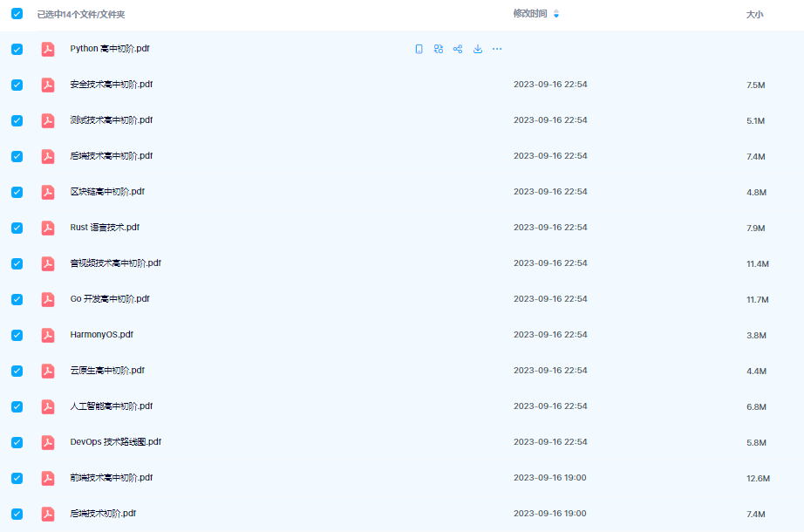804x532 pixels.
Task: Uncheck 云原生高中初阶.pdf checkbox
Action: [17, 371]
